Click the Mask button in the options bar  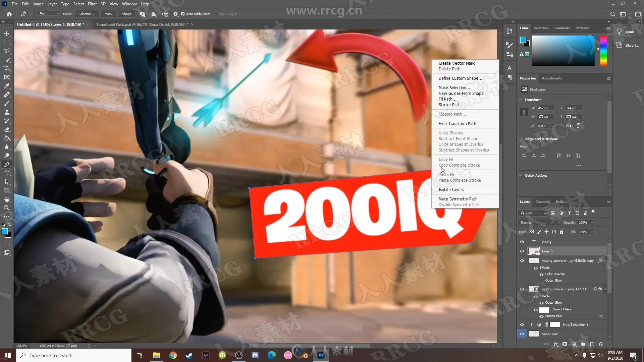[108, 14]
